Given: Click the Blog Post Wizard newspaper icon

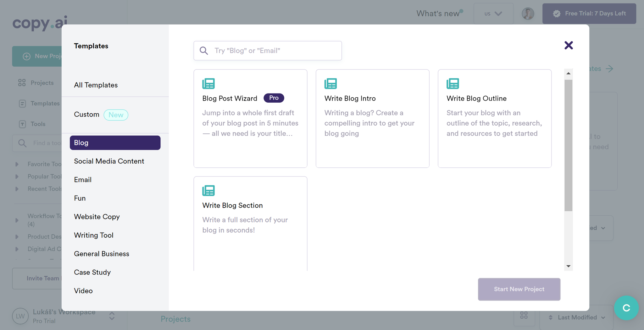Looking at the screenshot, I should [x=208, y=84].
